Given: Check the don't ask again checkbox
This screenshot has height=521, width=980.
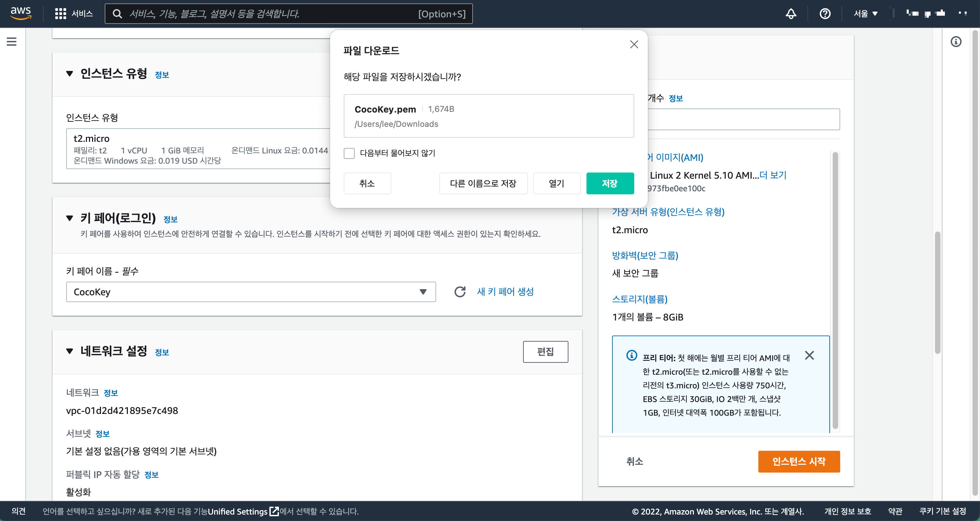Looking at the screenshot, I should click(x=349, y=153).
